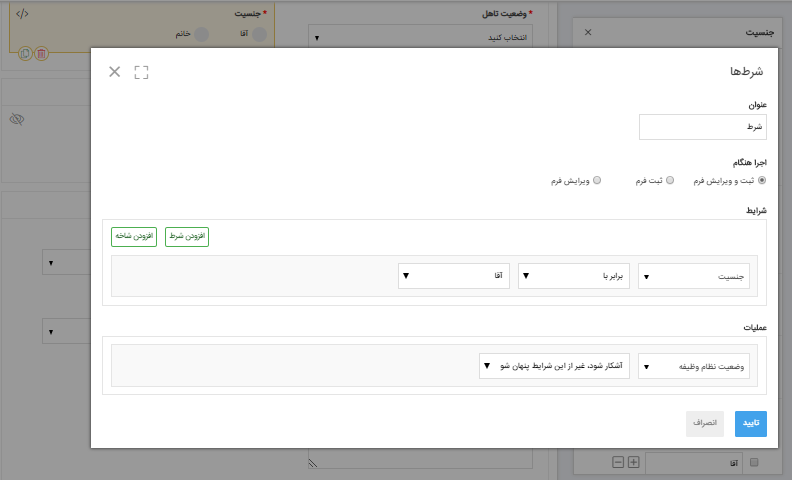Click the افزودن شرط button
Viewport: 792px width, 480px height.
187,236
